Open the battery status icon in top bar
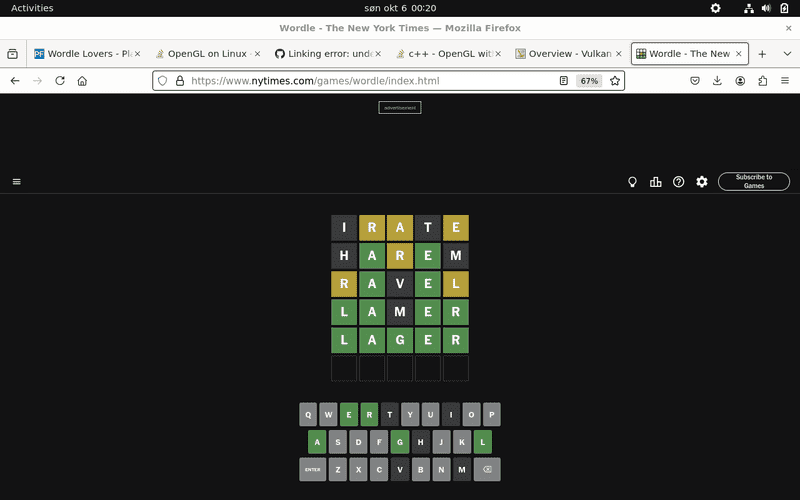Viewport: 800px width, 500px height. (784, 8)
